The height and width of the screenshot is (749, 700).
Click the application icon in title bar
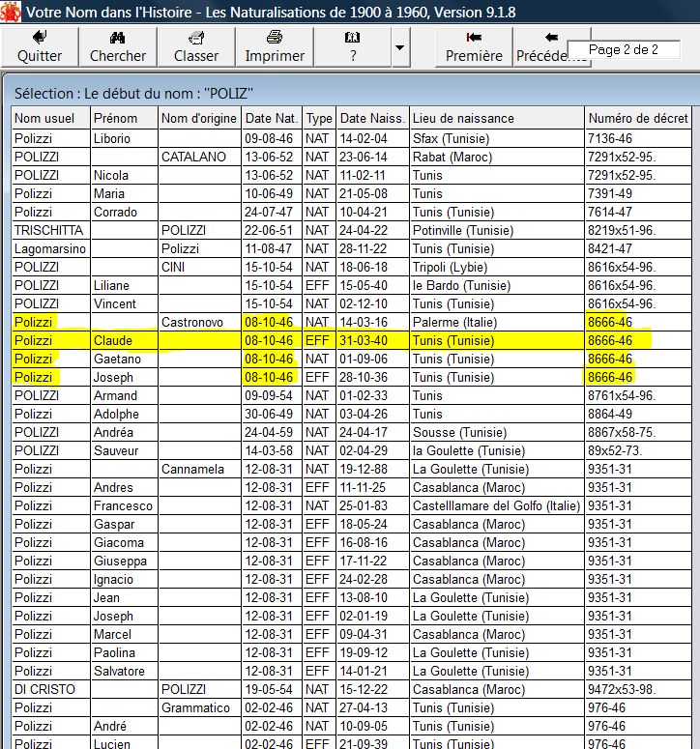pyautogui.click(x=11, y=12)
